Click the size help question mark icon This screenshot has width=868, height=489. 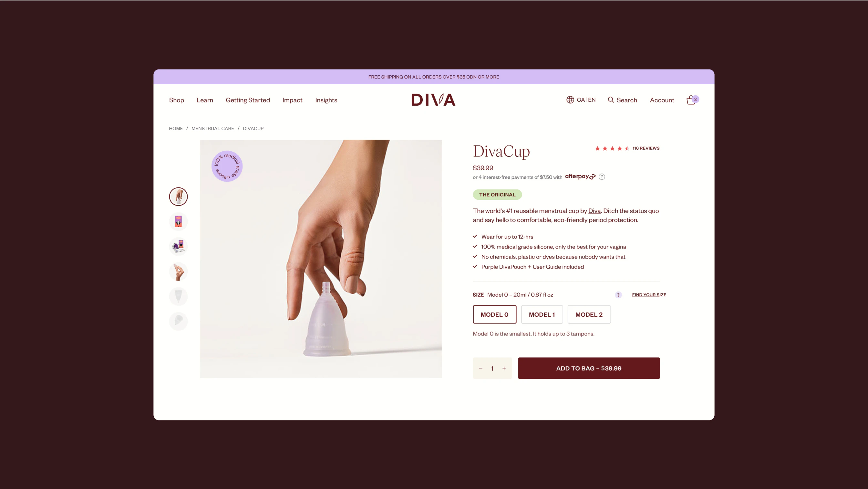click(x=618, y=295)
